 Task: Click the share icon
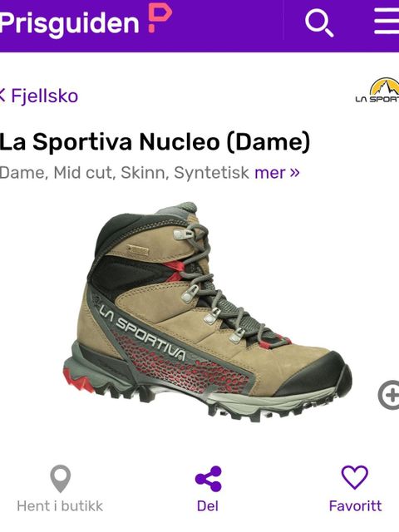(208, 479)
